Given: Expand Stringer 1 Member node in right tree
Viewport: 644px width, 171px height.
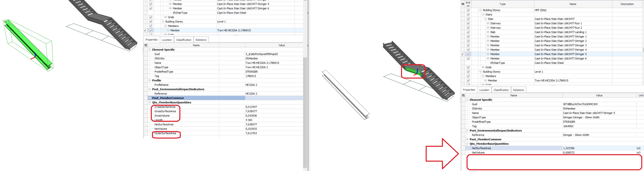Looking at the screenshot, I should point(488,36).
